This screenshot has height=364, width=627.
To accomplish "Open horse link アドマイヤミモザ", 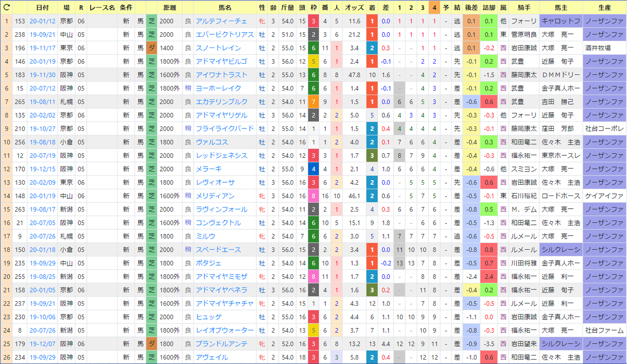I will click(221, 277).
